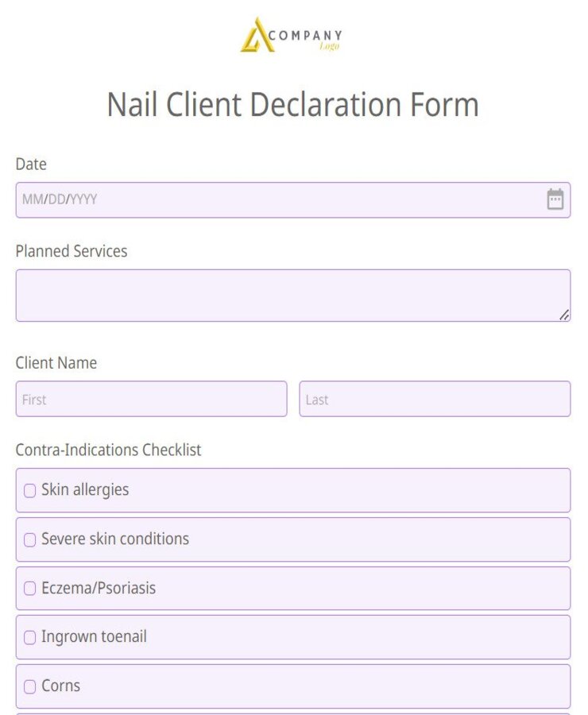Enable the Eczema/Psoriasis checkbox
This screenshot has height=715, width=588.
tap(29, 589)
